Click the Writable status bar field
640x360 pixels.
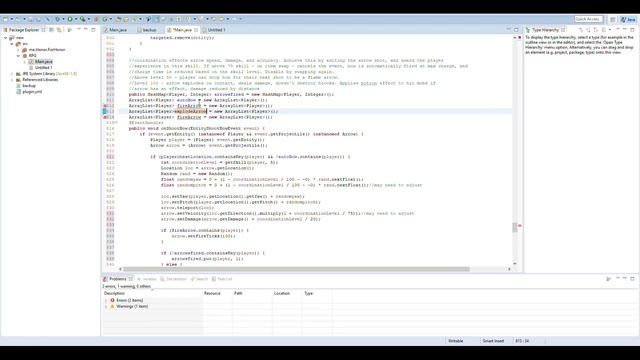coord(456,341)
